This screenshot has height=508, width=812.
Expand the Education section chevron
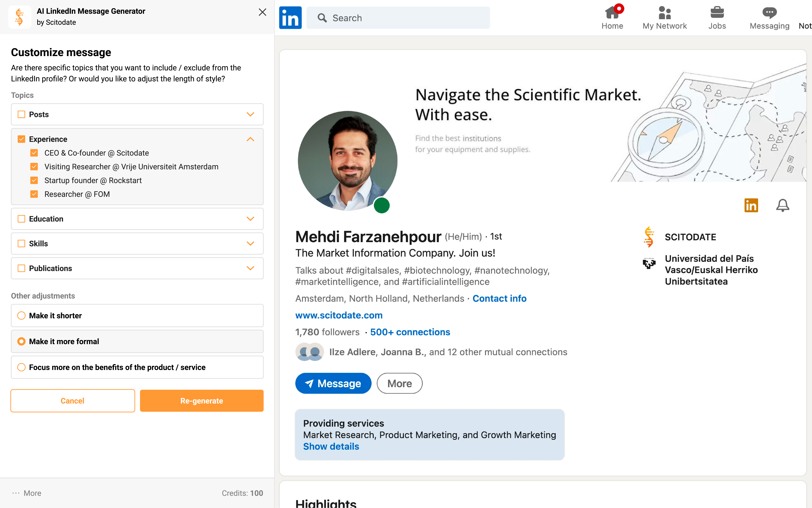coord(250,219)
